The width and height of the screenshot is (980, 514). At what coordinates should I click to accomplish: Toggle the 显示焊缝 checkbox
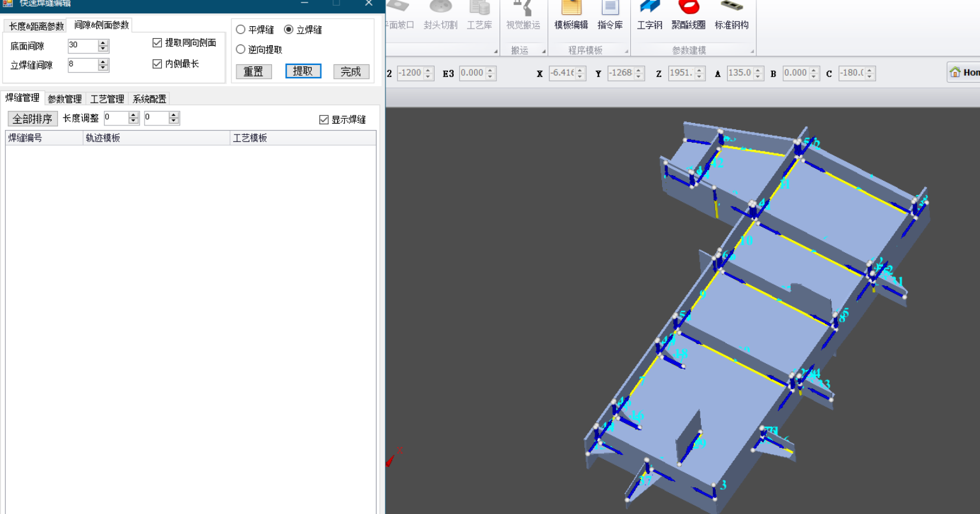(x=324, y=120)
